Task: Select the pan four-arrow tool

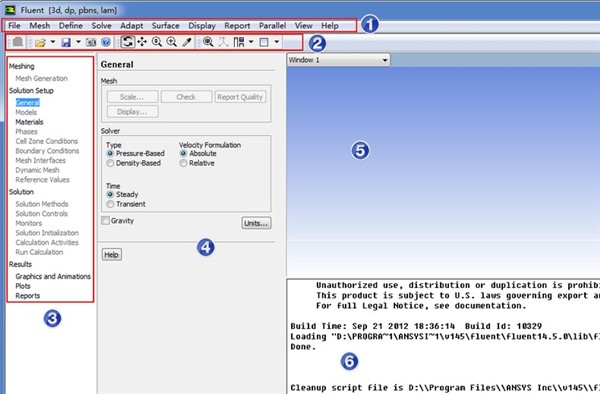Action: coord(142,42)
